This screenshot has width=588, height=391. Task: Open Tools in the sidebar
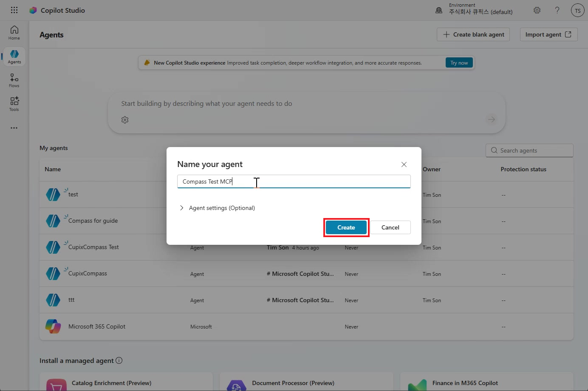(x=14, y=104)
